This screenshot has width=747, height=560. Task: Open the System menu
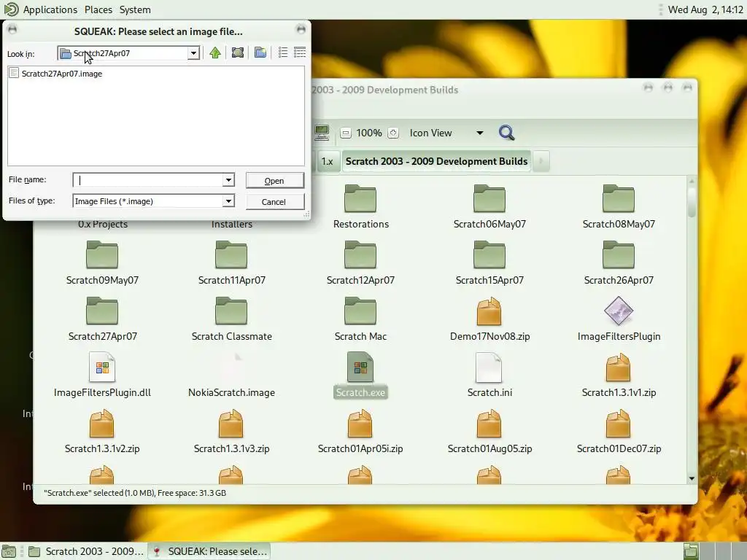(135, 9)
